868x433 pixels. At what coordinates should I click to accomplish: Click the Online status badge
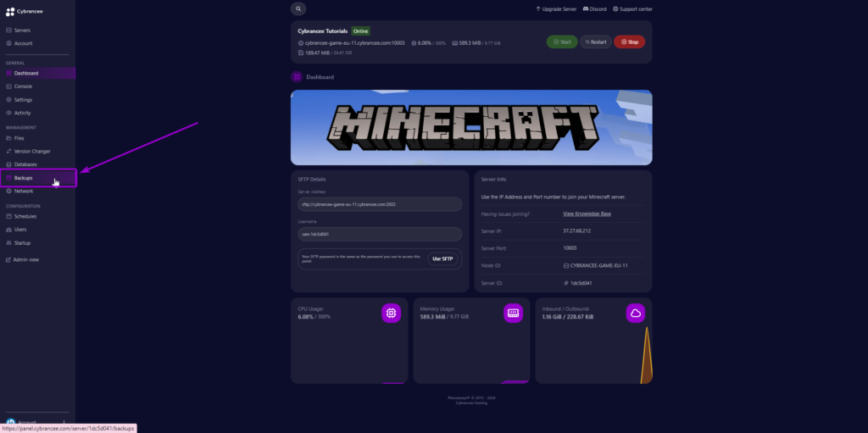click(x=360, y=31)
